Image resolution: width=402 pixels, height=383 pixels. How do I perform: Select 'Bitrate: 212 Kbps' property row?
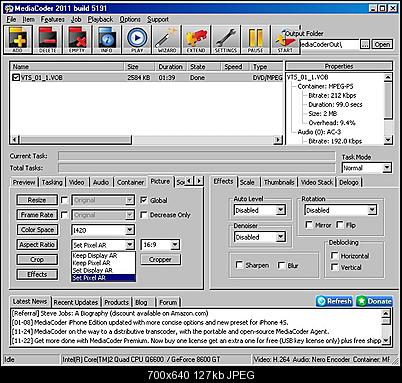coord(332,96)
